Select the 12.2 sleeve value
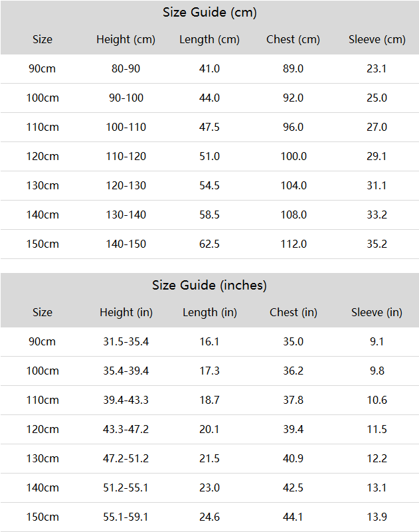 pos(377,459)
